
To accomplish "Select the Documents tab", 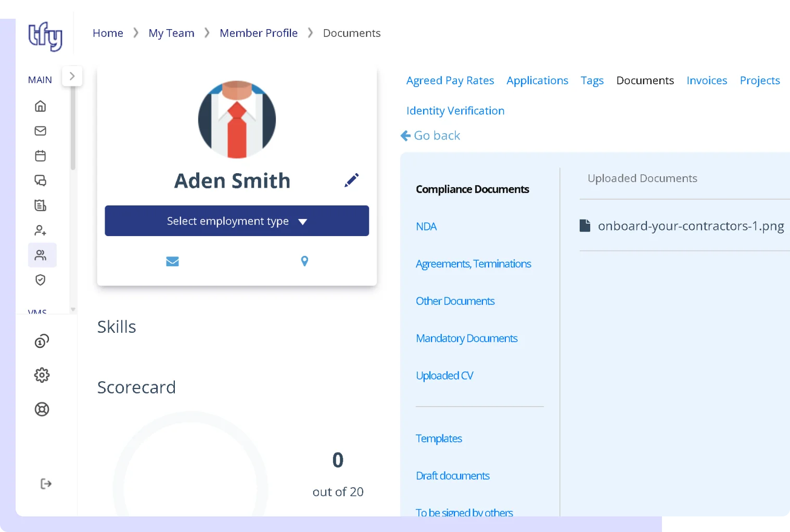I will coord(645,81).
